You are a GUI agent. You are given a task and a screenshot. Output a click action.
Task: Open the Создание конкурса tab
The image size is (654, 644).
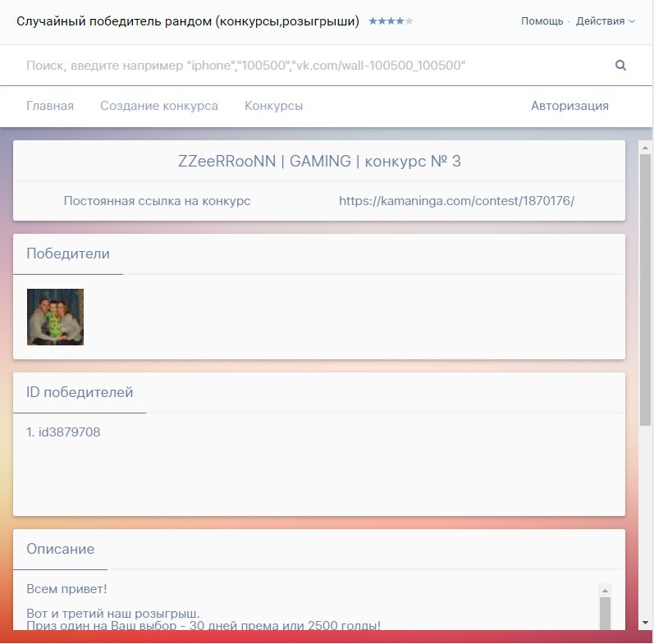pos(159,106)
